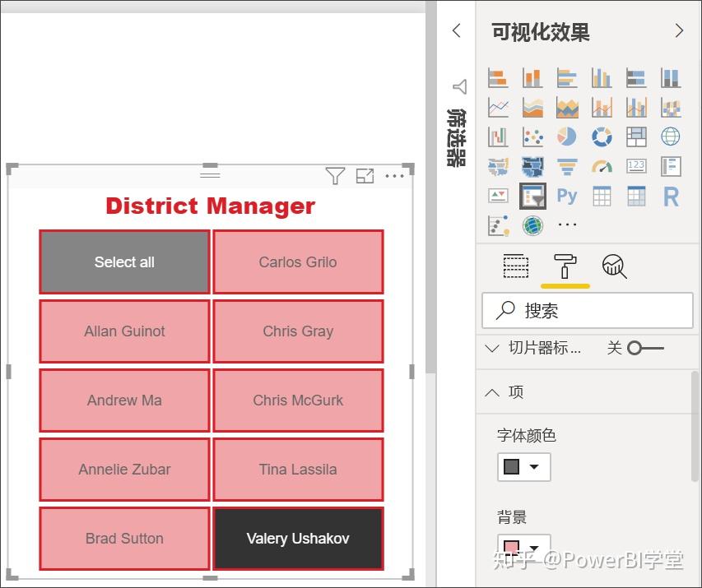Open the Fields tab in visualizations pane

coord(516,266)
